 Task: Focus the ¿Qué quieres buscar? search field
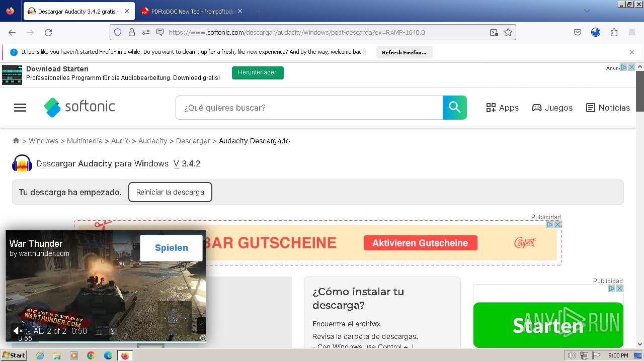tap(309, 108)
